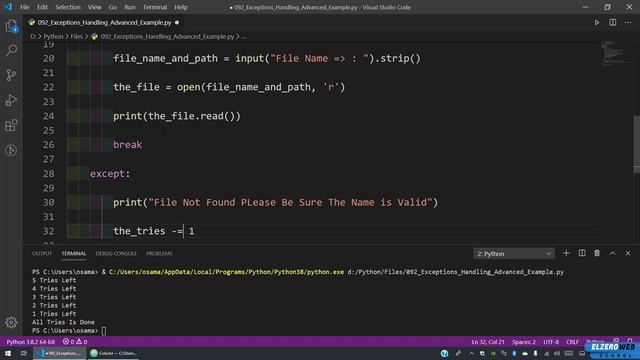The image size is (640, 360).
Task: Split the terminal panel
Action: coord(582,253)
